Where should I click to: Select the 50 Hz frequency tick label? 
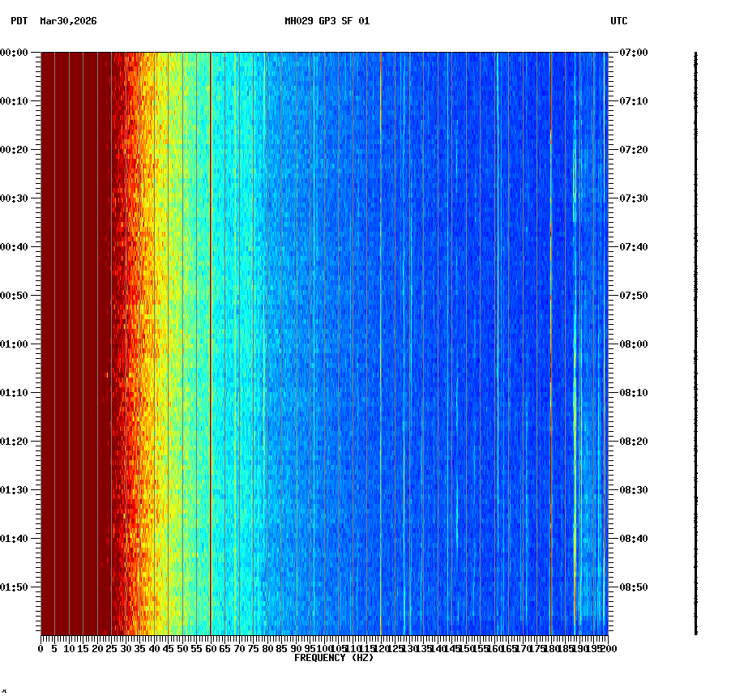click(182, 648)
